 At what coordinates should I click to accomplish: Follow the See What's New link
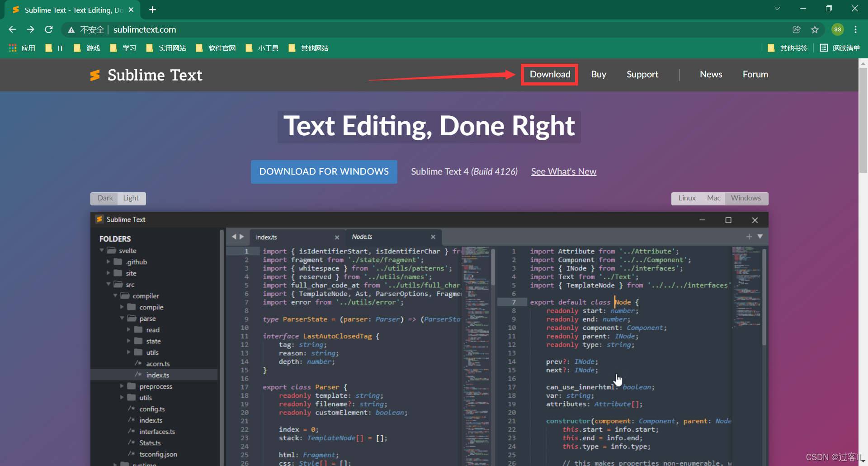click(x=564, y=171)
